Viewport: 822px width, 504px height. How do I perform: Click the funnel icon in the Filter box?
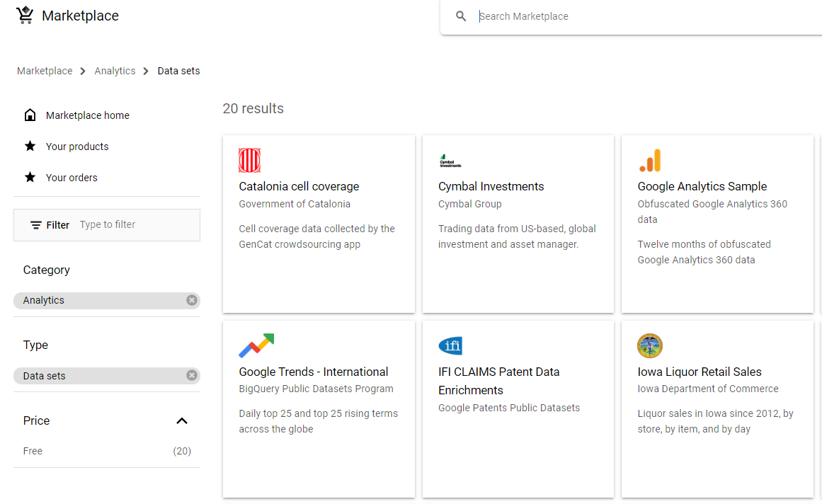click(37, 224)
